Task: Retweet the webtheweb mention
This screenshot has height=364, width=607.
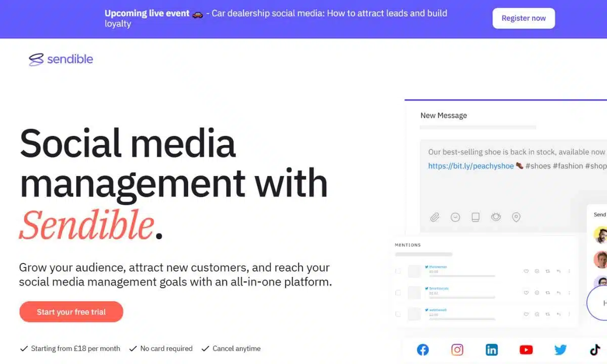Action: [x=548, y=314]
